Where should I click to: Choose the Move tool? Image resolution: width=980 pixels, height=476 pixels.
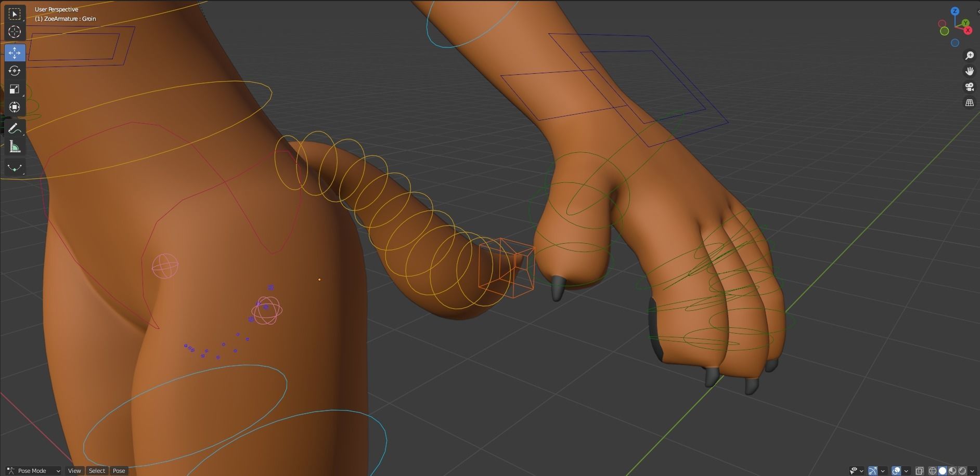point(15,52)
